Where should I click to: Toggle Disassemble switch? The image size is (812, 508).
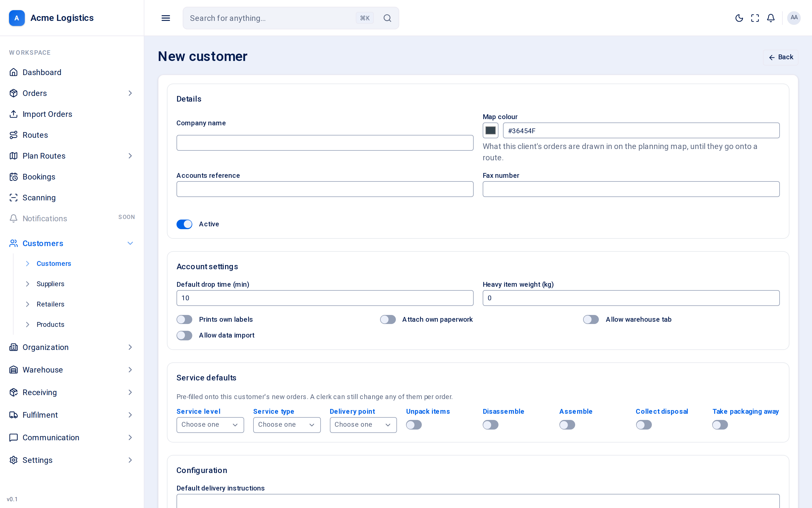coord(491,425)
